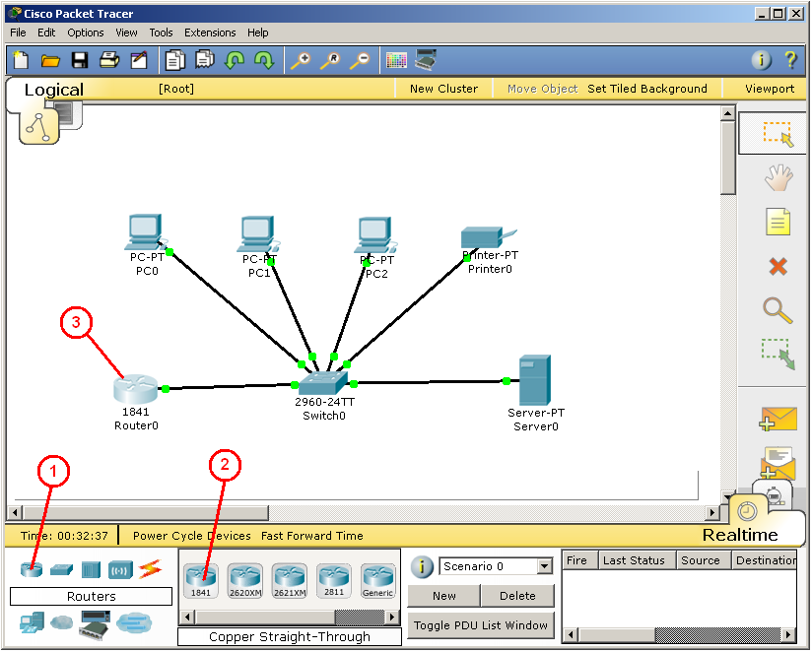Click the Add Simple PDU envelope icon
The image size is (812, 652).
pyautogui.click(x=778, y=420)
